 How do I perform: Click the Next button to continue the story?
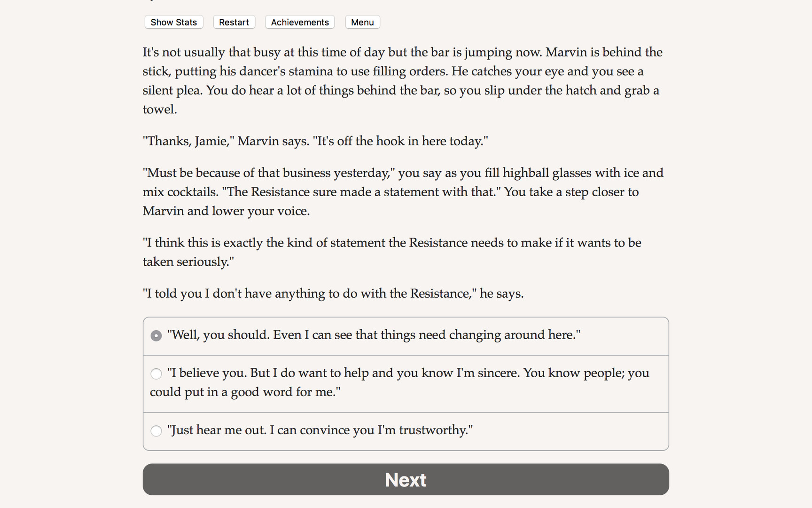[x=406, y=479]
